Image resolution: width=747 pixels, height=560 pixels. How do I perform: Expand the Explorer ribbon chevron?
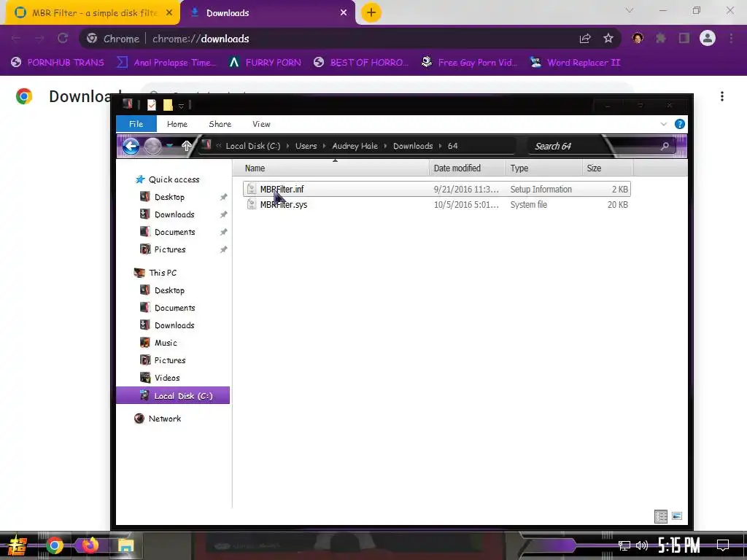tap(664, 124)
